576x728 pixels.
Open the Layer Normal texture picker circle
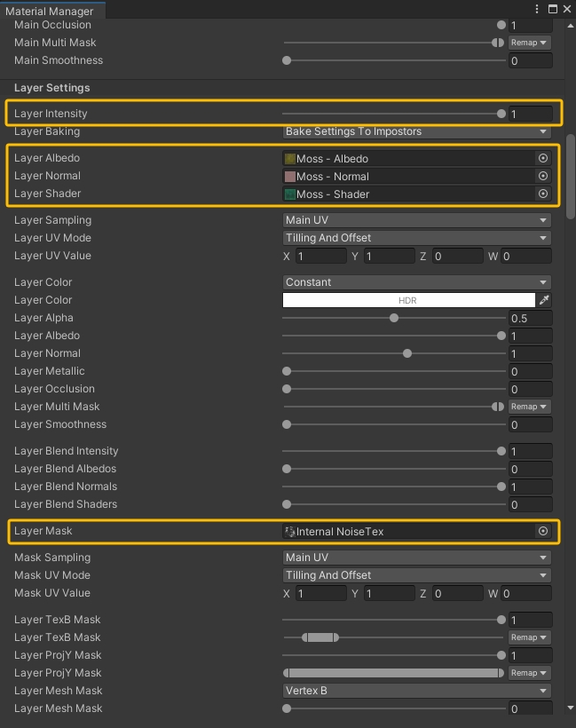click(542, 176)
